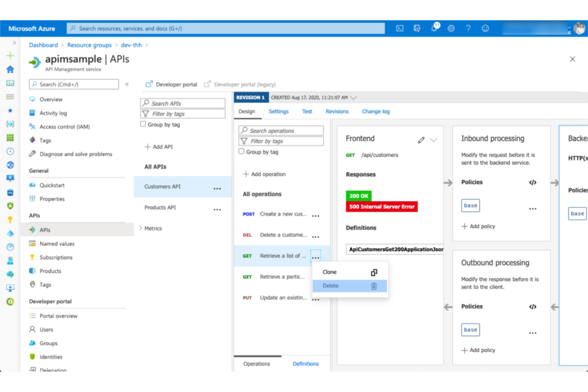Click the favorites star icon
Screen dimensions: 588x392
(x=10, y=110)
